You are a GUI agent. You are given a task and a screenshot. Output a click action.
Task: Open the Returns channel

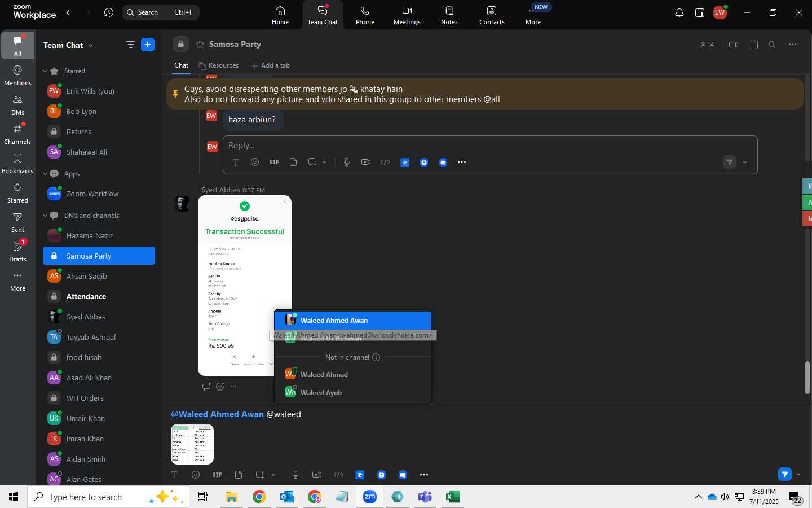click(x=99, y=132)
